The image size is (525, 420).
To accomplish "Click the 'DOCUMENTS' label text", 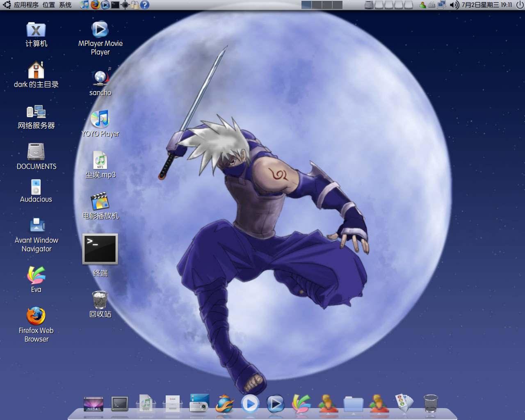I will coord(37,167).
